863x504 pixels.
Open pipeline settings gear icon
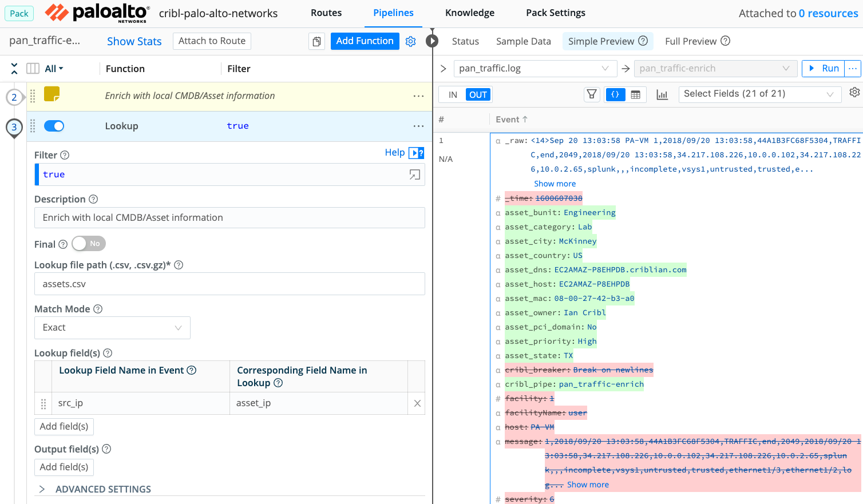(410, 41)
